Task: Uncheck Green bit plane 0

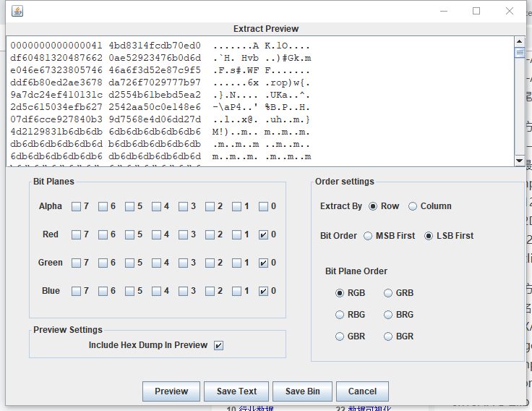Action: (263, 263)
